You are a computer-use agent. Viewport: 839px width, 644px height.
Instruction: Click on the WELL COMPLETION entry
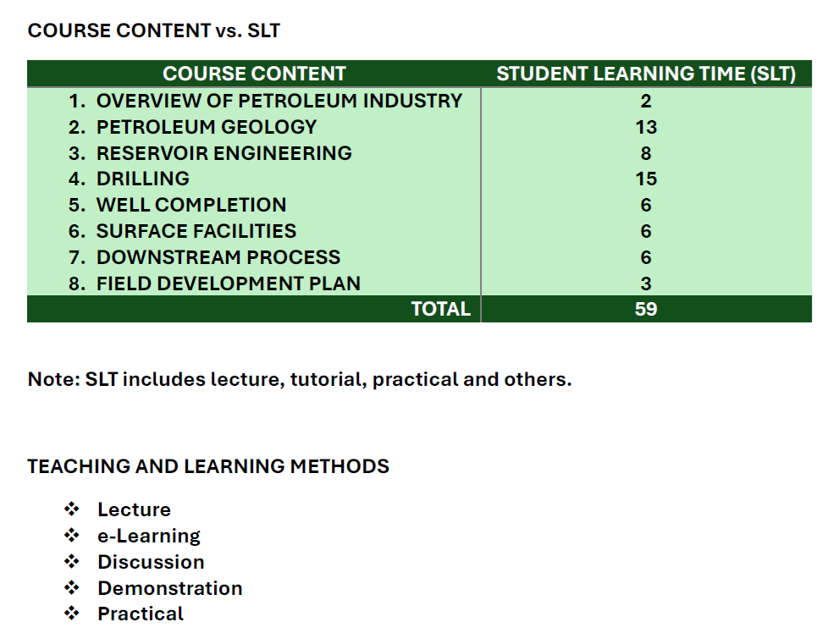[x=190, y=205]
